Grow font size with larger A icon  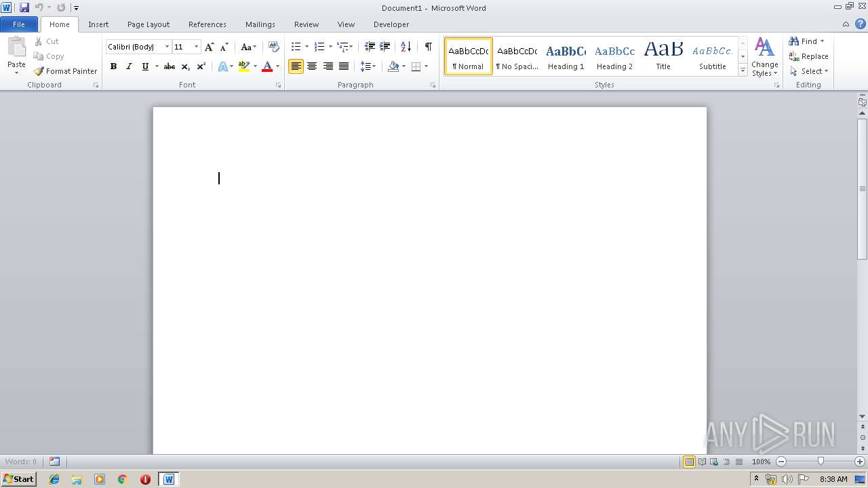coord(209,47)
